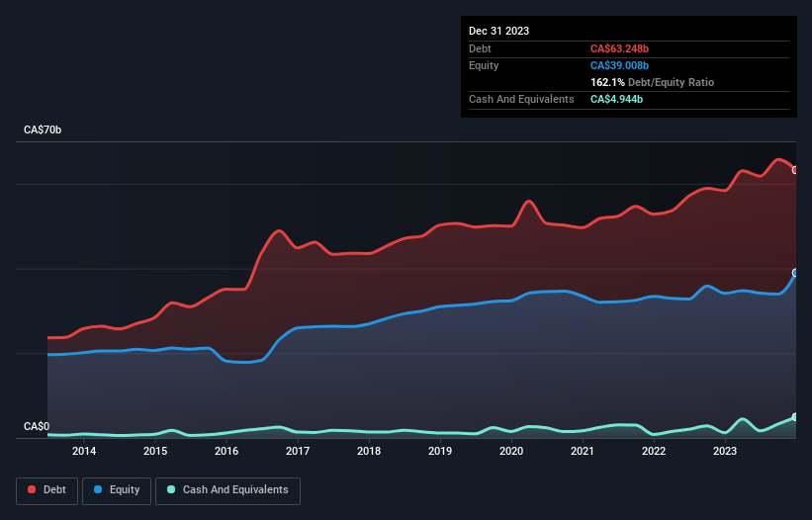Image resolution: width=812 pixels, height=520 pixels.
Task: Toggle the Debt series legend button
Action: pos(47,490)
